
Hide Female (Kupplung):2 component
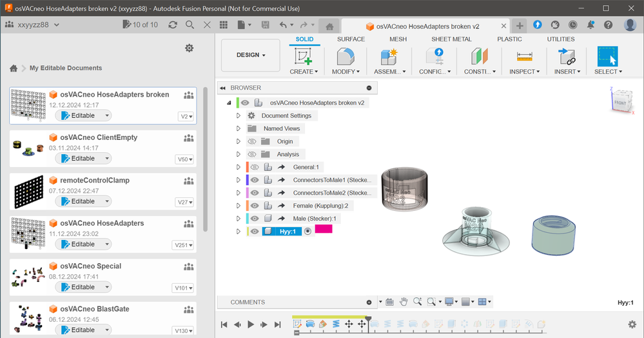coord(255,206)
